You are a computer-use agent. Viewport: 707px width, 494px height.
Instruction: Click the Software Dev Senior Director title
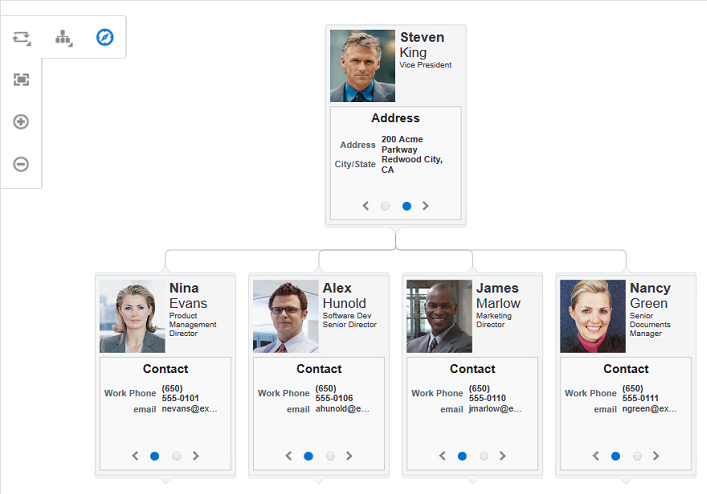(x=349, y=320)
